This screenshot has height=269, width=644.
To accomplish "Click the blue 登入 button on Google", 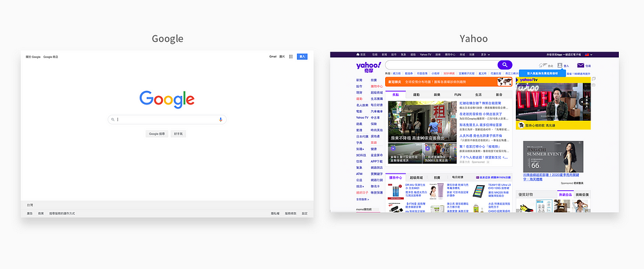I will tap(302, 57).
